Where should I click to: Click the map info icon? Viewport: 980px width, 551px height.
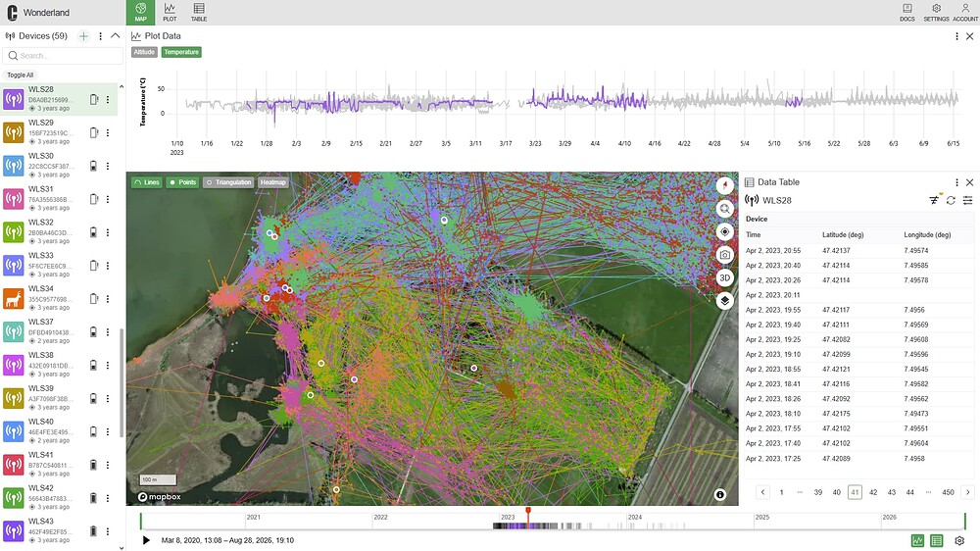[720, 495]
